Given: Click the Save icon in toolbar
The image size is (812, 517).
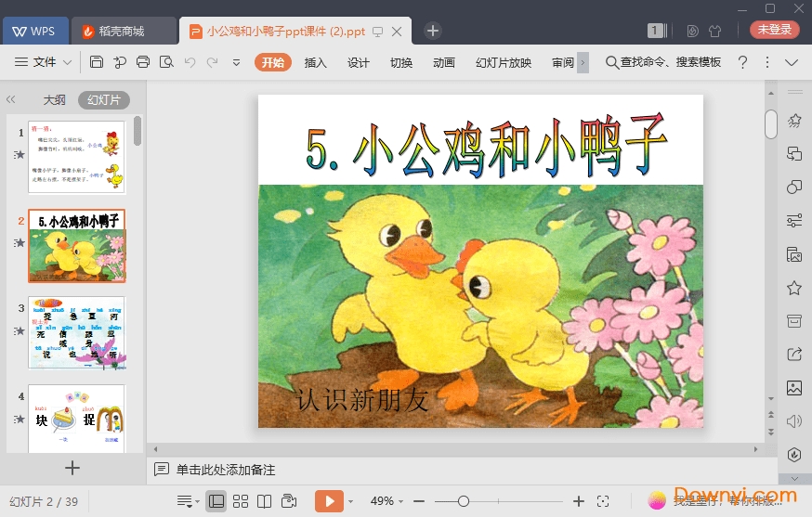Looking at the screenshot, I should 97,62.
